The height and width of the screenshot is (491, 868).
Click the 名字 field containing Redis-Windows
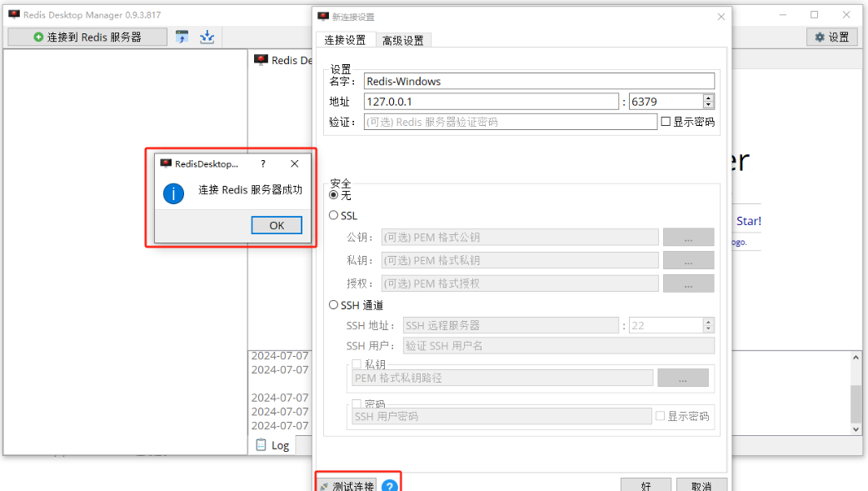click(539, 81)
